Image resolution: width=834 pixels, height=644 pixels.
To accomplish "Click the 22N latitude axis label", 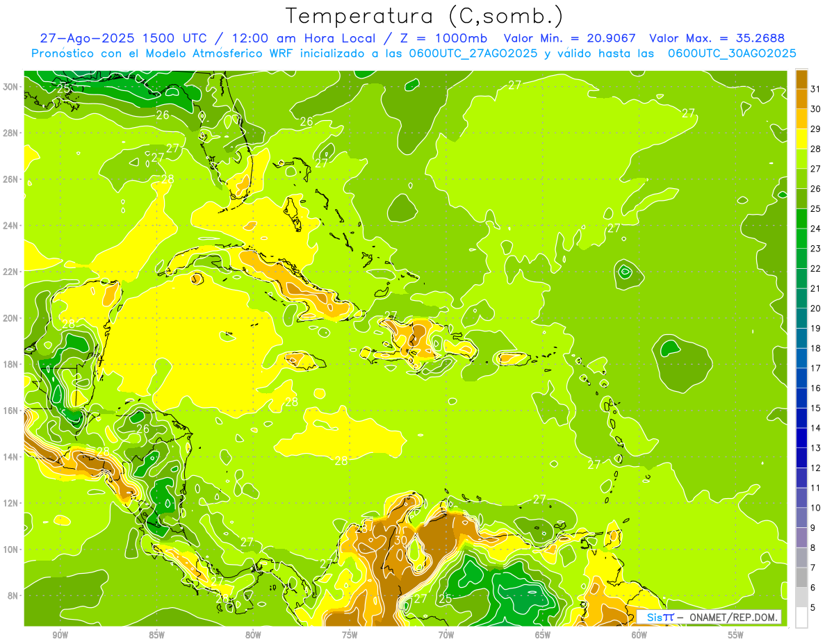I will pyautogui.click(x=12, y=272).
